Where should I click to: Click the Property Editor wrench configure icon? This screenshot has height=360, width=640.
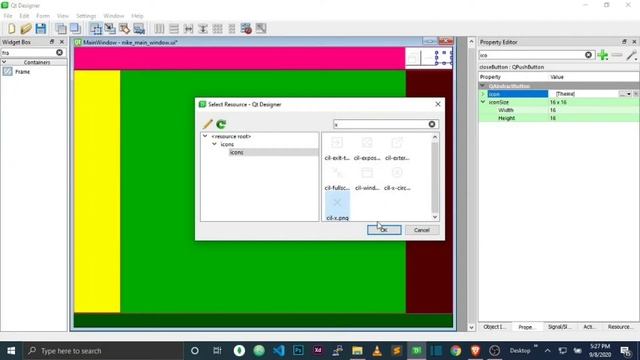tap(631, 55)
